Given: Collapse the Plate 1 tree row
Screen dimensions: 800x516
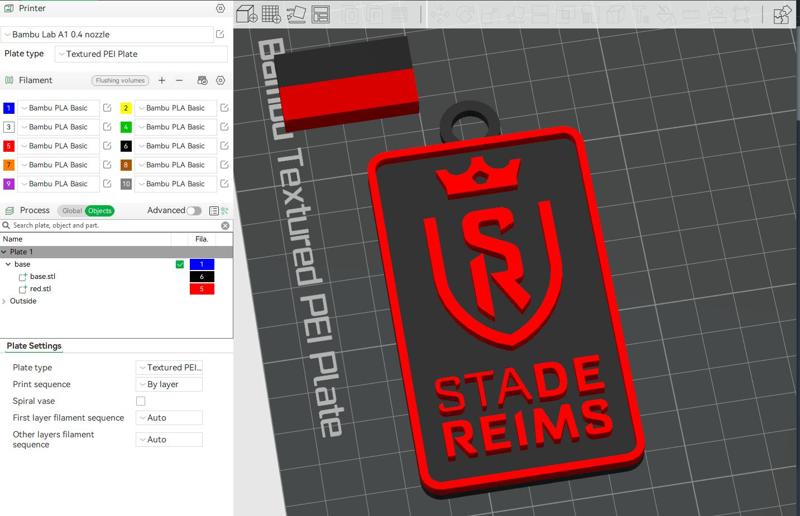Looking at the screenshot, I should coord(4,252).
